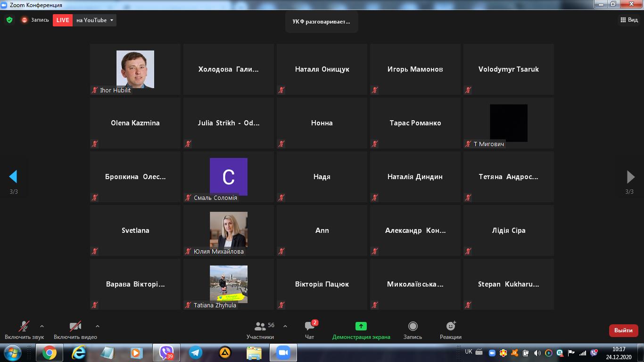Click the red Выйти leave button
The image size is (644, 362).
(x=623, y=330)
